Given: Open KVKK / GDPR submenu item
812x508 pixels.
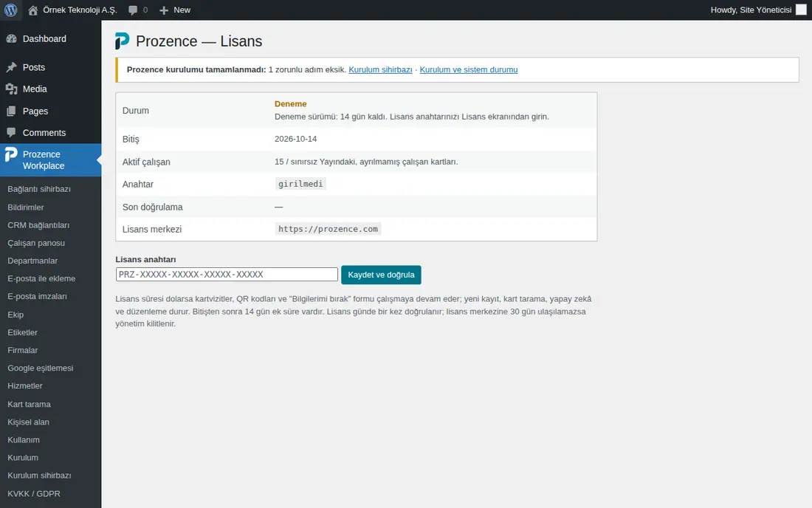Looking at the screenshot, I should coord(34,493).
